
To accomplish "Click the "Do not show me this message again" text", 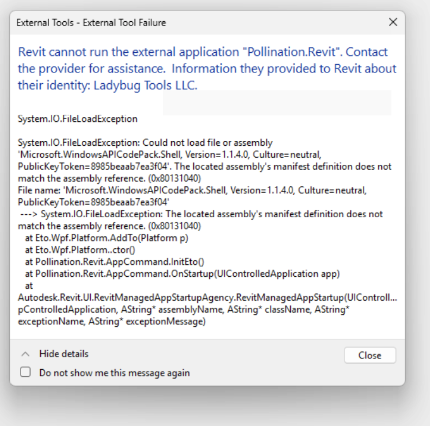I will point(114,373).
